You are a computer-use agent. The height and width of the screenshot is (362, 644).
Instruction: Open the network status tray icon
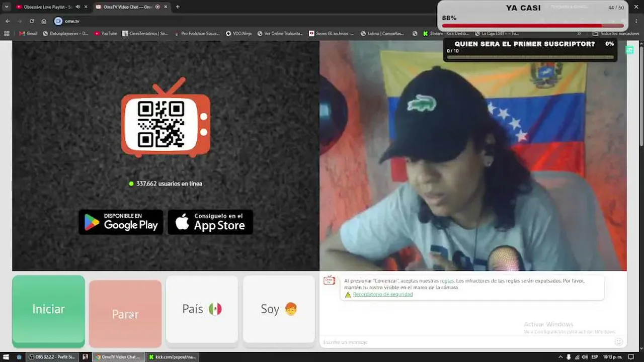(x=577, y=357)
